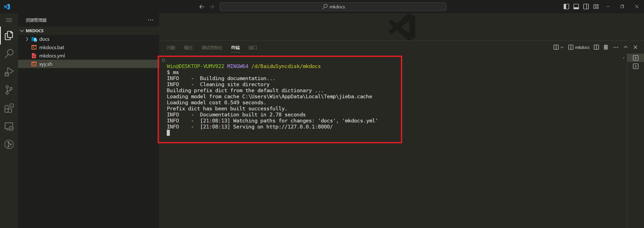Viewport: 644px width, 228px height.
Task: Open the Explorer view in activity bar
Action: (9, 36)
